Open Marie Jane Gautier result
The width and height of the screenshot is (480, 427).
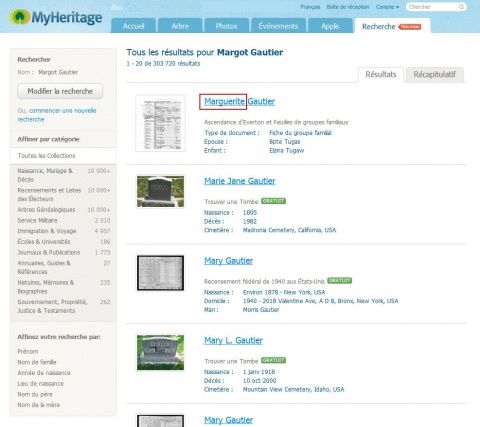pos(240,181)
